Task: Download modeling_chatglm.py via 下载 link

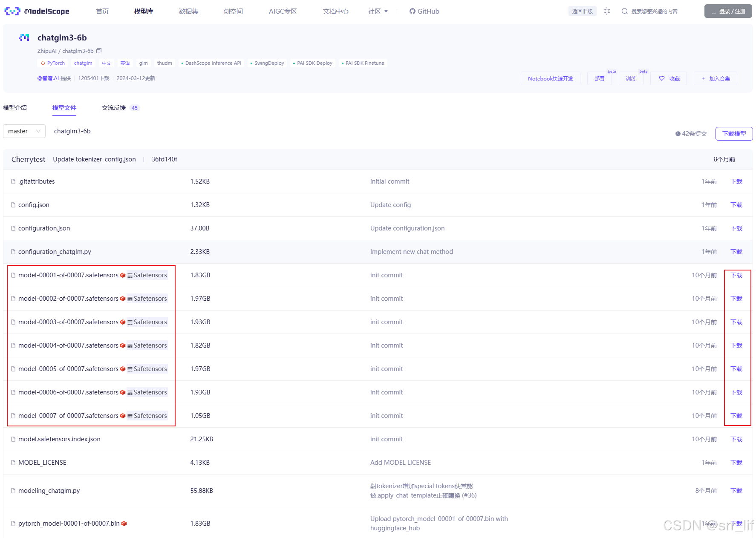Action: point(736,491)
